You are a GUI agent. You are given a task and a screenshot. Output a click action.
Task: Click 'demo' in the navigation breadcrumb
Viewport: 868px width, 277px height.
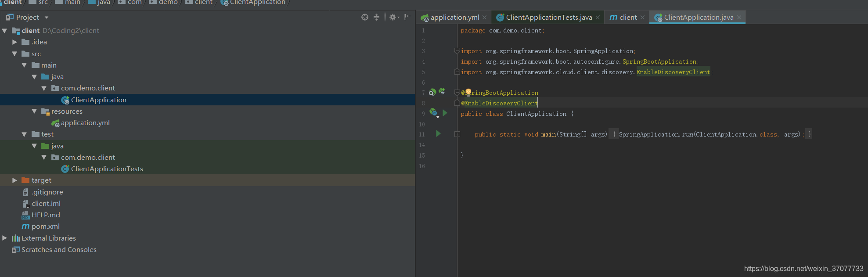pos(168,2)
